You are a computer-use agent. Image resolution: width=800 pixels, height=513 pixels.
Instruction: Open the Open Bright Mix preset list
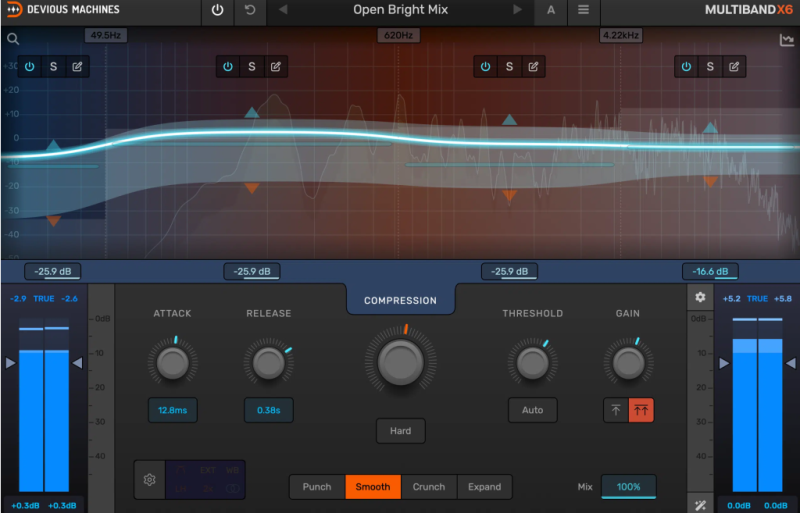(x=401, y=10)
